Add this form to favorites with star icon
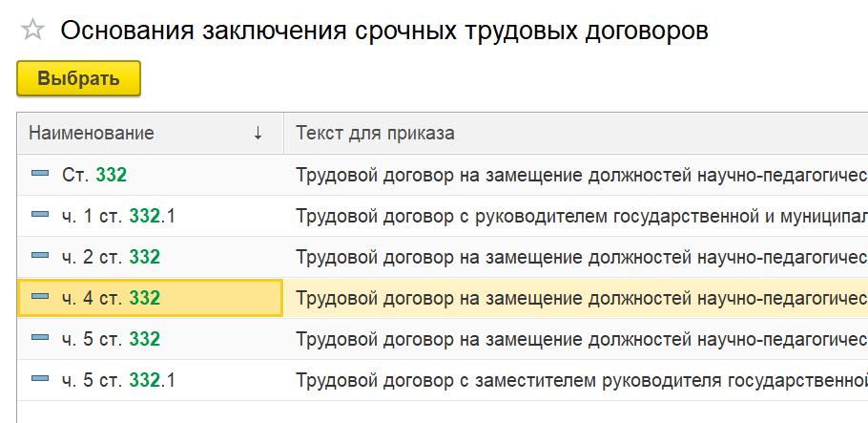This screenshot has width=868, height=423. (32, 31)
